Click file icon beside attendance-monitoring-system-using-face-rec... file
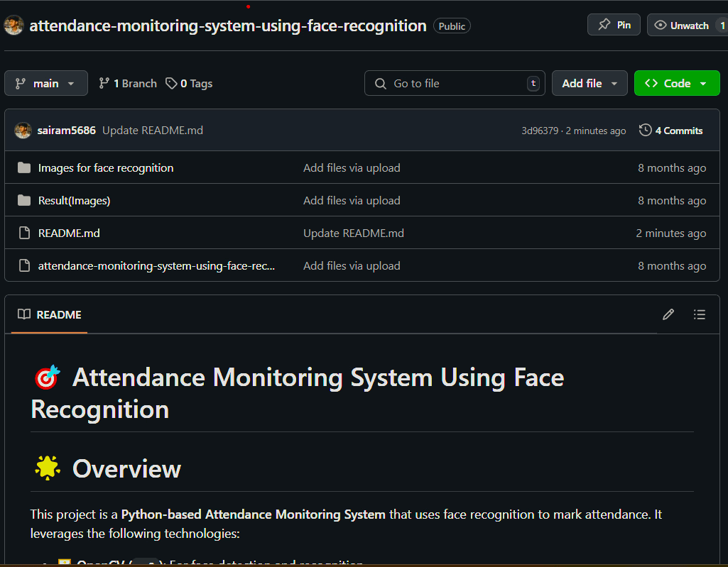 coord(24,265)
